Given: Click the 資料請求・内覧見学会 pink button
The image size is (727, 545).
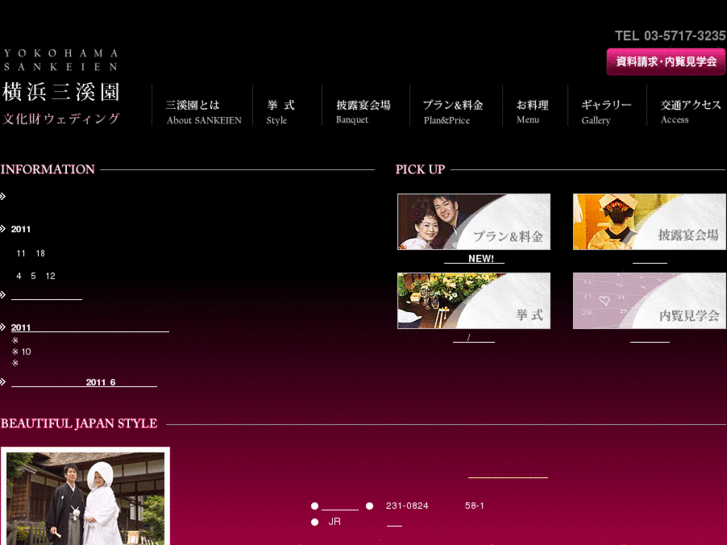Looking at the screenshot, I should pos(666,61).
